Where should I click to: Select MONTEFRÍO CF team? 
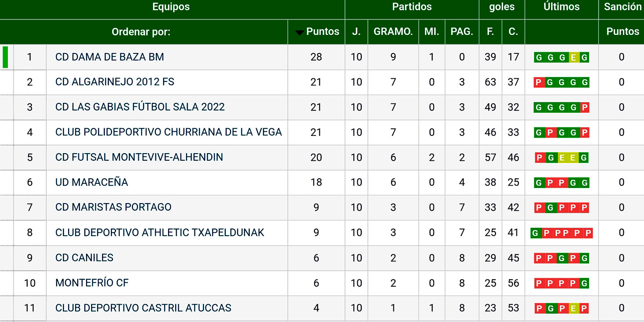coord(92,283)
